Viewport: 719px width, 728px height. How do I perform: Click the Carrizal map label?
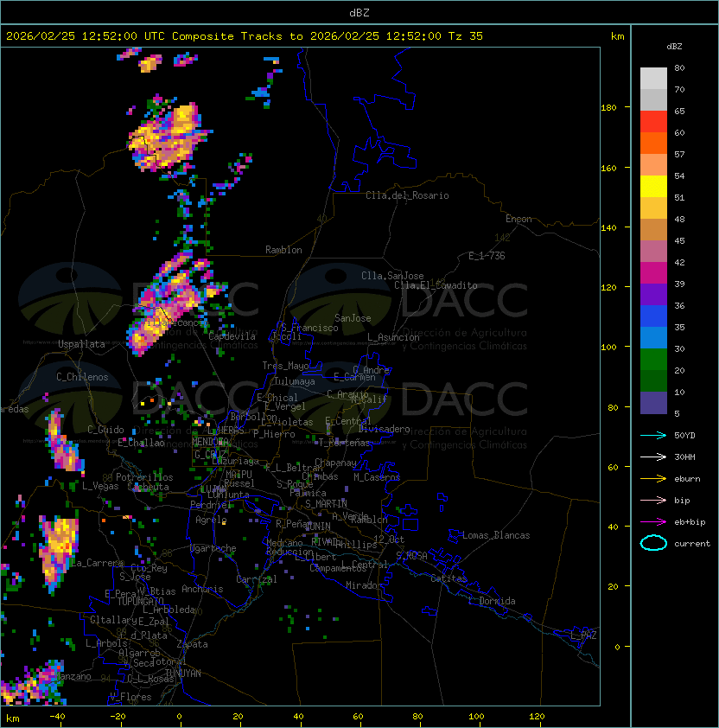tap(257, 579)
